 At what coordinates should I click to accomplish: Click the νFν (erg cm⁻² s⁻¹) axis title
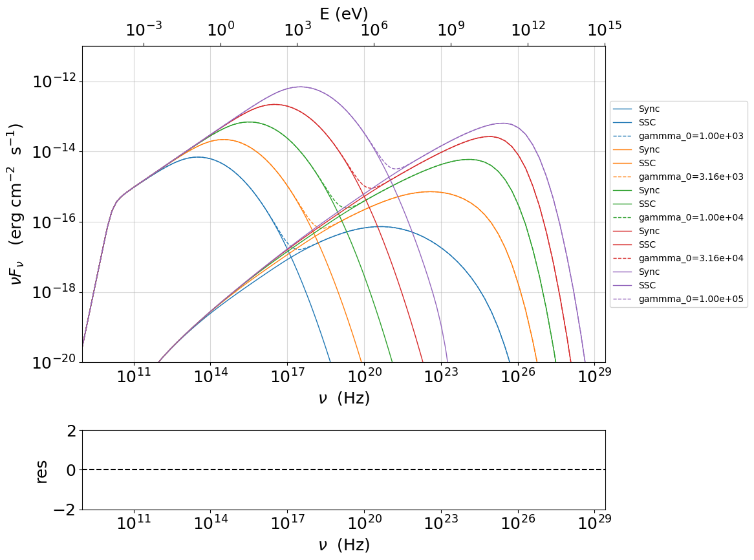click(17, 204)
